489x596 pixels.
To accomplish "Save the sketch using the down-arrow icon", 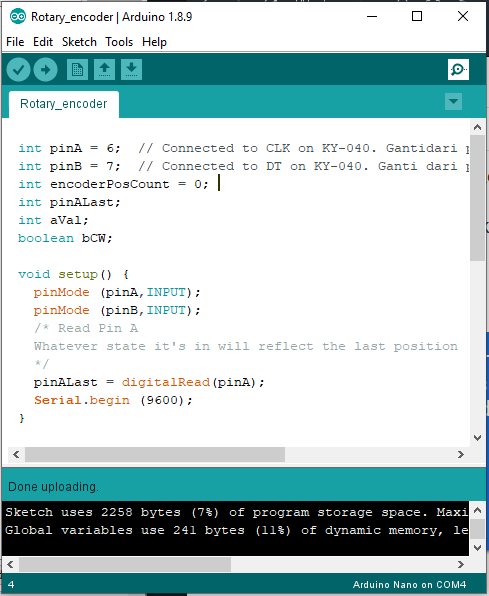I will 131,70.
